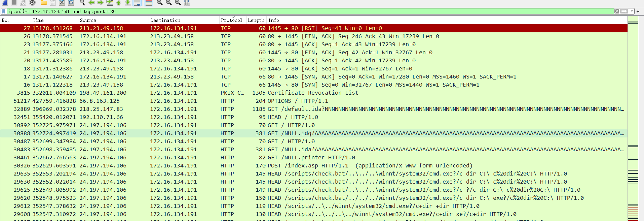Select packet 16 SYN row

pyautogui.click(x=314, y=85)
